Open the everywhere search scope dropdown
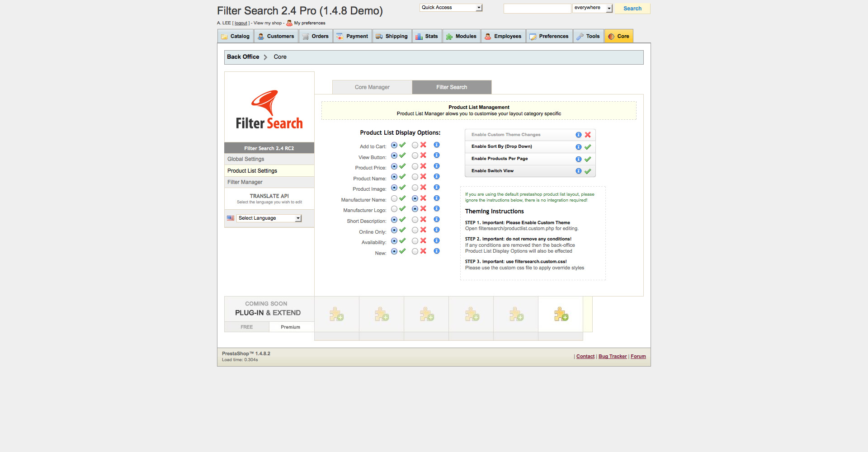The height and width of the screenshot is (452, 868). (592, 8)
